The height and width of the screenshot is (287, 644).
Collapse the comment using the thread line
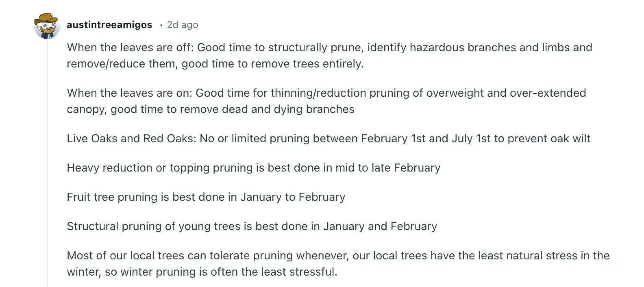pos(47,163)
